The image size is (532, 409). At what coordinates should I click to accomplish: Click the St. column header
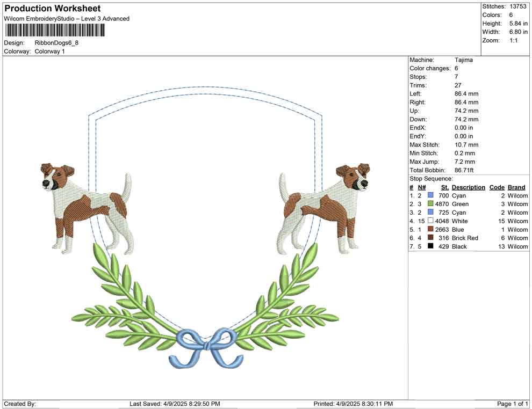[x=444, y=187]
